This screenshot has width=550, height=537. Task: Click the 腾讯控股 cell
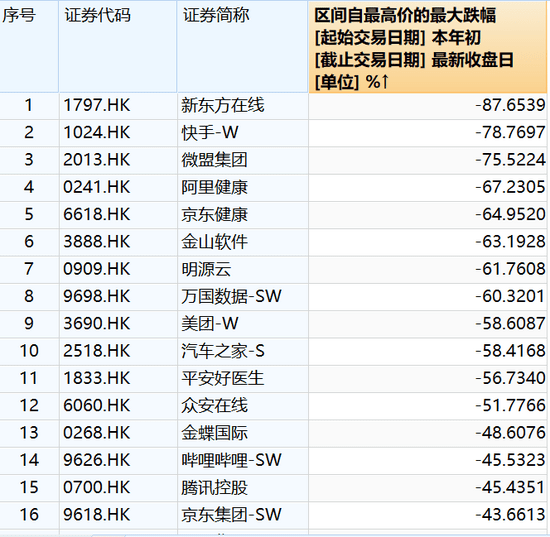tap(243, 488)
